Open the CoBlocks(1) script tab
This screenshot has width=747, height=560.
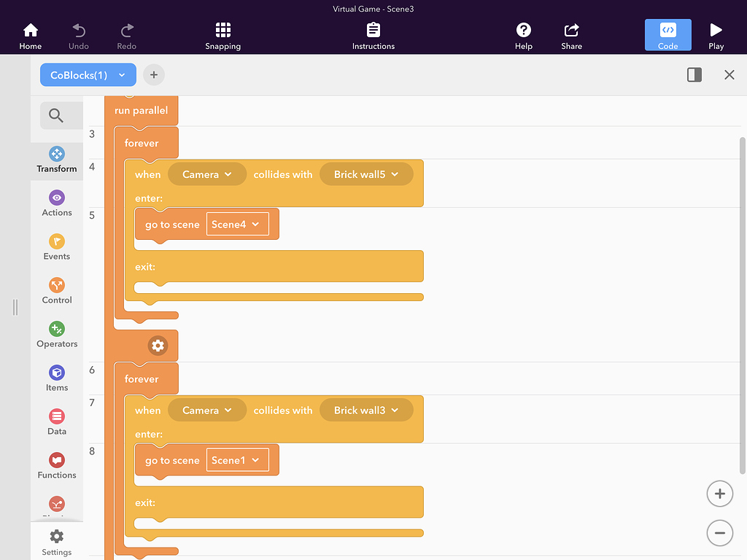(88, 75)
